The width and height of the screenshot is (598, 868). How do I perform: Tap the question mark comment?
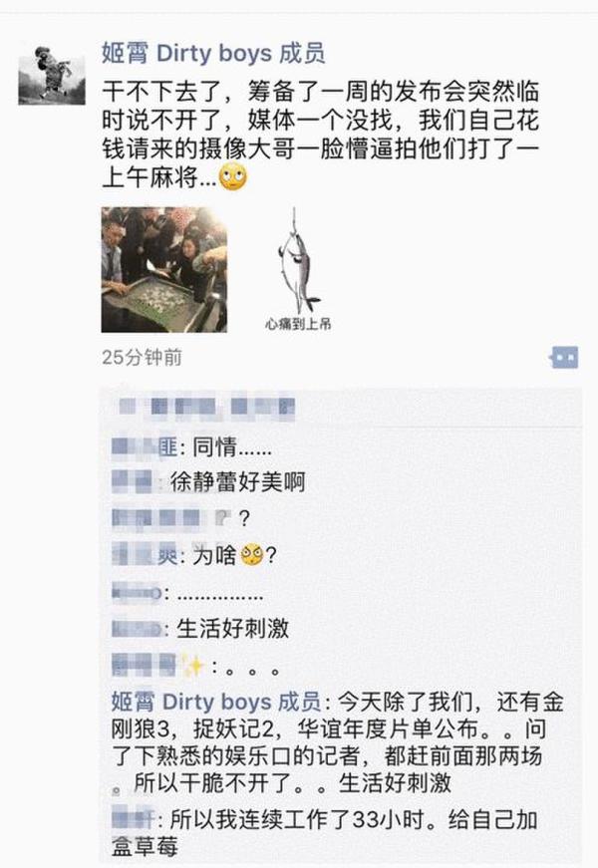[x=181, y=518]
